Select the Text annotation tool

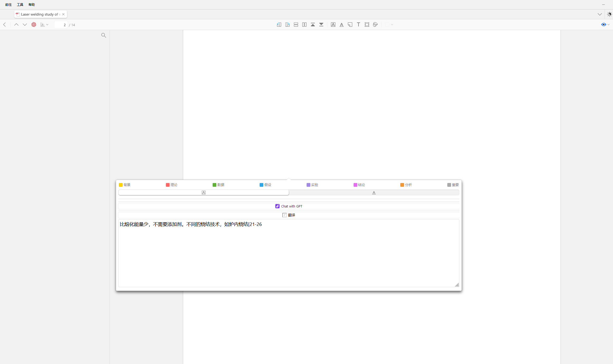(359, 25)
